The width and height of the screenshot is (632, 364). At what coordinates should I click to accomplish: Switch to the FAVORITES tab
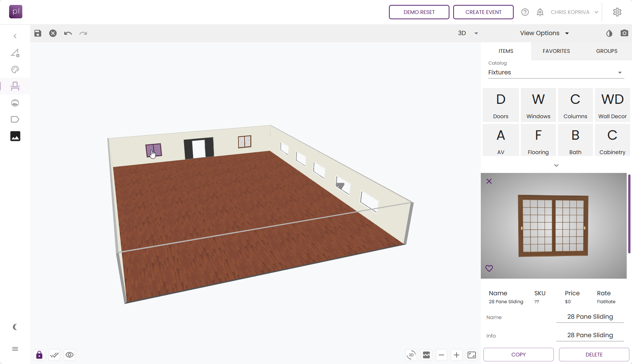point(556,51)
